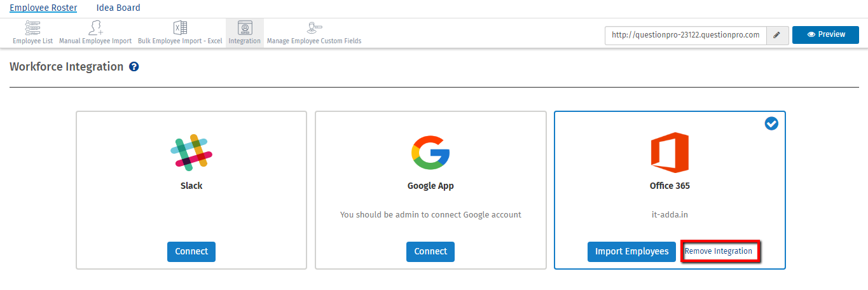Image resolution: width=868 pixels, height=290 pixels.
Task: Switch to the Employee Roster tab
Action: tap(43, 8)
